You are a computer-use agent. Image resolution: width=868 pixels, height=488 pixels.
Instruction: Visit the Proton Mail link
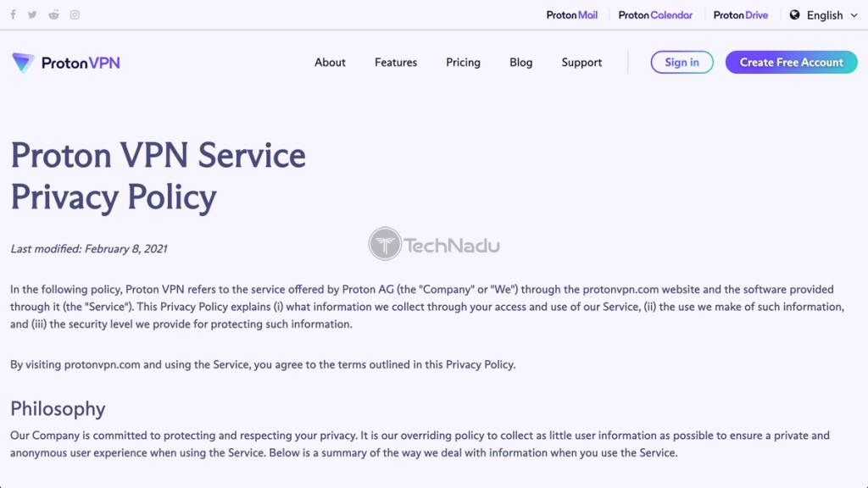point(572,15)
